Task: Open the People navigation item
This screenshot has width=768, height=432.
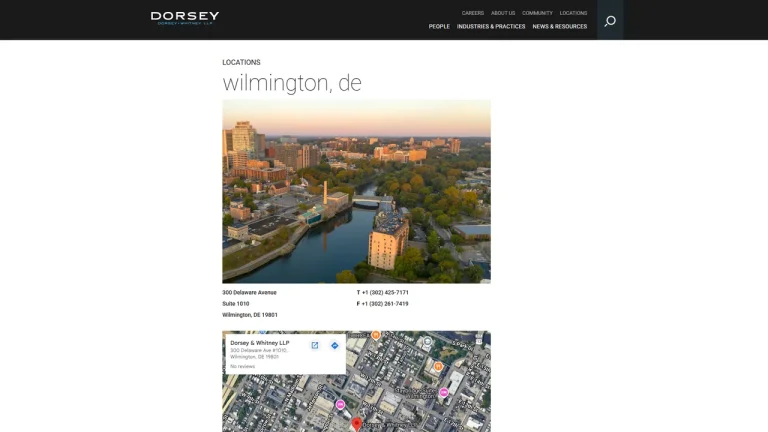Action: [439, 26]
